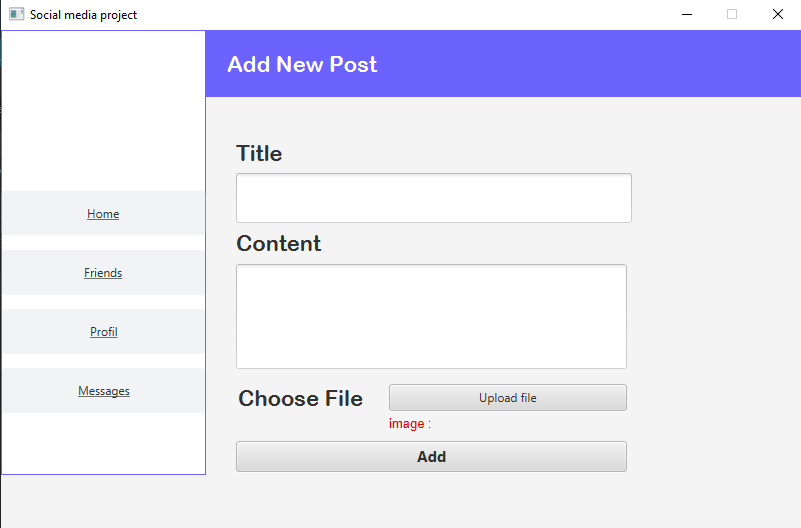The image size is (801, 528).
Task: Select the Title field label
Action: coord(259,153)
